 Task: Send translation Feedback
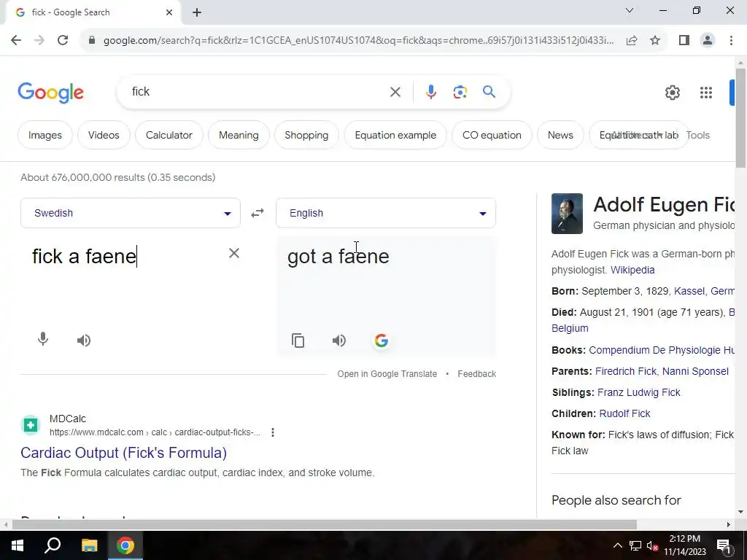tap(476, 374)
